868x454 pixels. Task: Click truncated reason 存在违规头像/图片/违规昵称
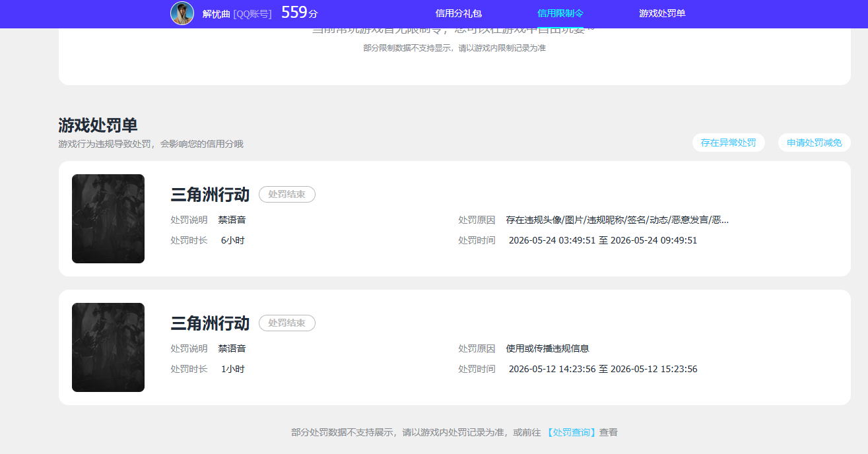point(617,220)
